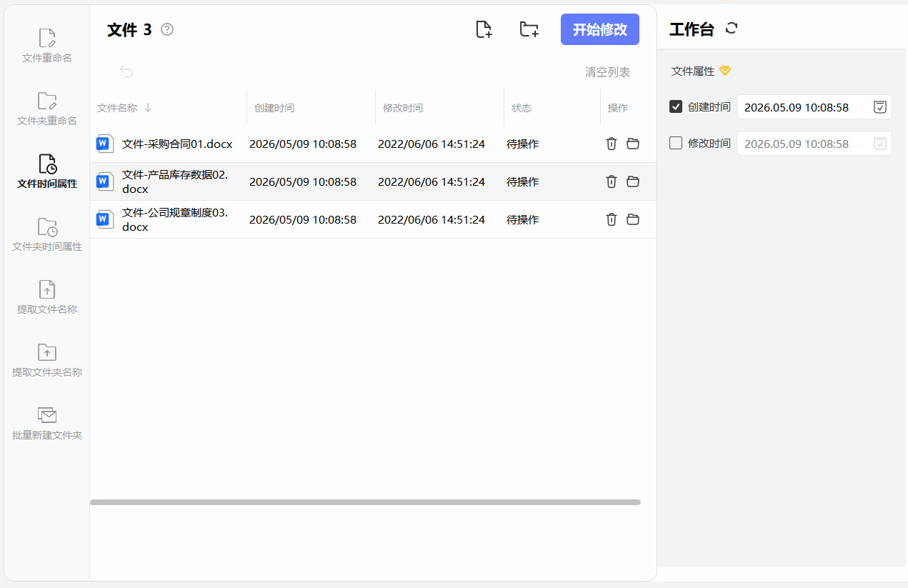This screenshot has height=588, width=908.
Task: Delete 文件-公司规章制度03.docx with trash icon
Action: [x=612, y=219]
